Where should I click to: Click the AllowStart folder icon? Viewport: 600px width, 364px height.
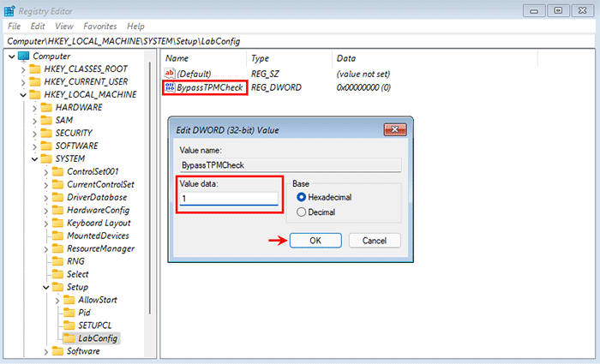click(x=69, y=300)
